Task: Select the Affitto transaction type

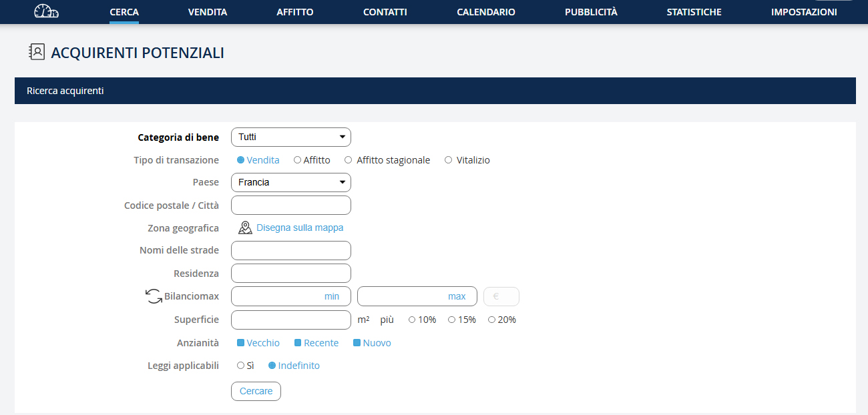Action: click(x=298, y=160)
